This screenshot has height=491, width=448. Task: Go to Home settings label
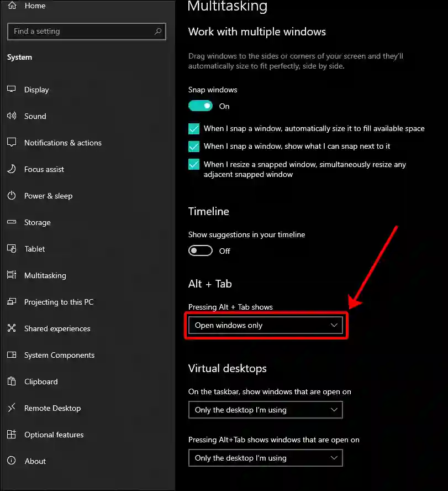(x=35, y=6)
